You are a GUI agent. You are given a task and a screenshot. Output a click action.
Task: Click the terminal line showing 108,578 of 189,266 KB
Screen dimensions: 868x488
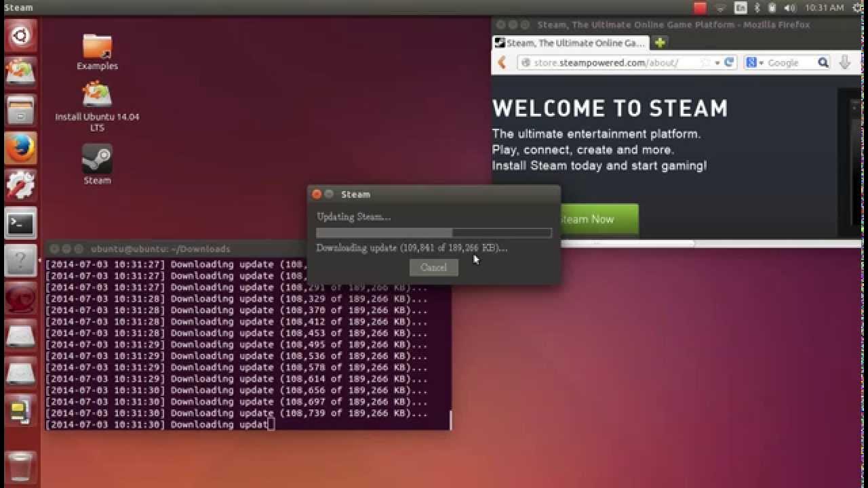(x=237, y=367)
